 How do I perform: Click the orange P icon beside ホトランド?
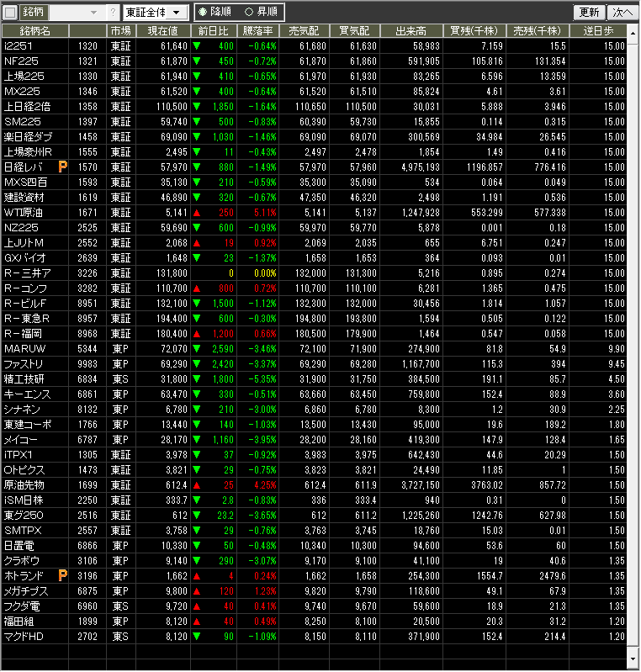[62, 575]
